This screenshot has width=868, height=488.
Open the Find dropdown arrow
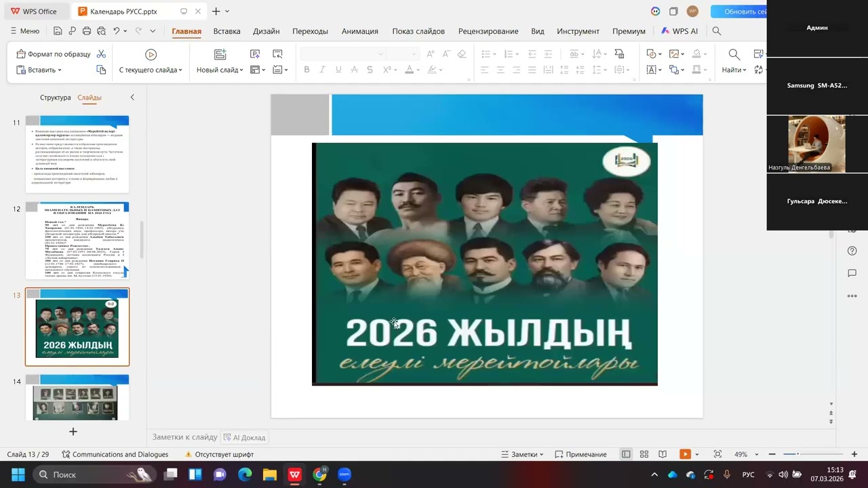745,70
